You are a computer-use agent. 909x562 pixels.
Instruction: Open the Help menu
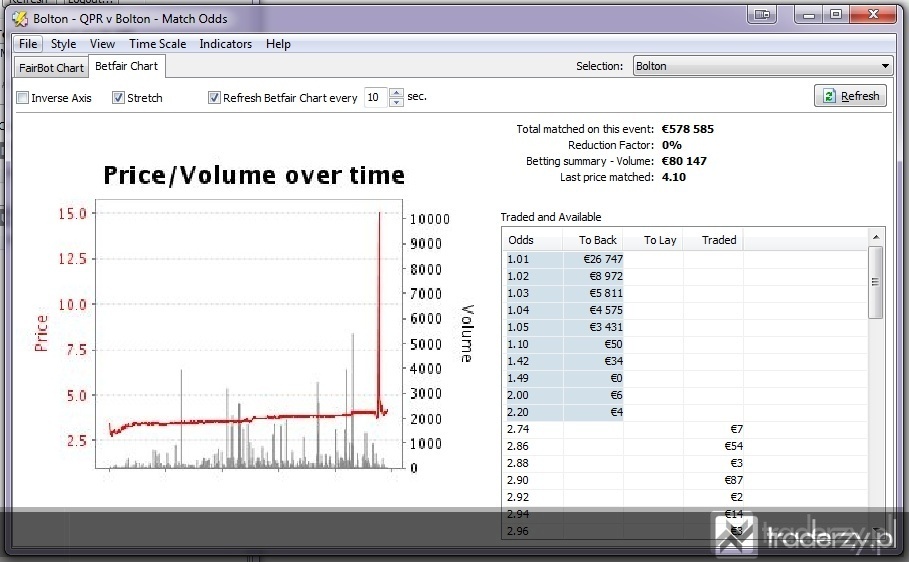[278, 43]
